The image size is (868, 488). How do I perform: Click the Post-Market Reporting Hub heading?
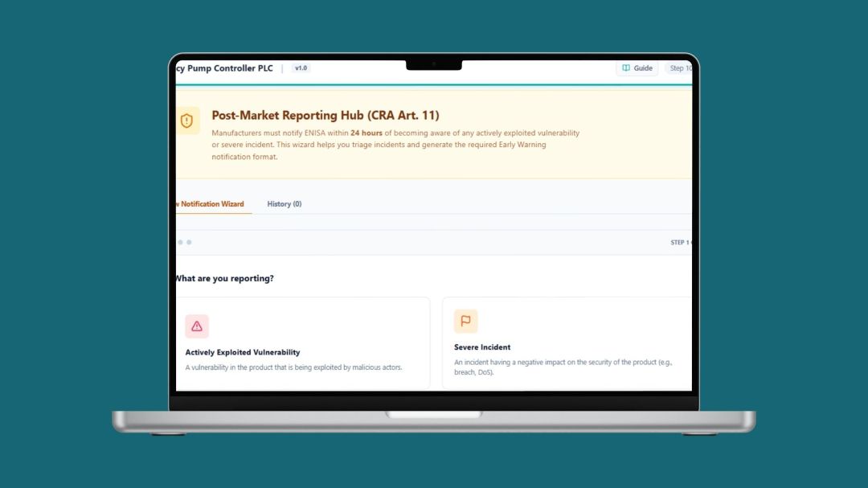click(x=325, y=116)
